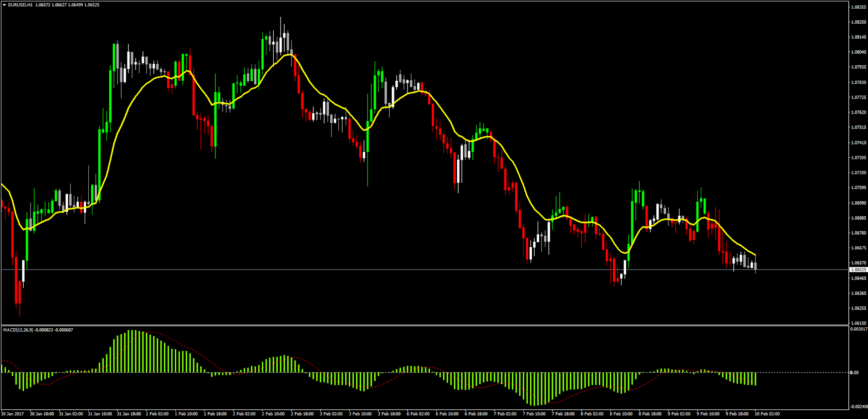Viewport: 868px width, 419px height.
Task: Click the 1.08250 price axis label
Action: coord(858,22)
